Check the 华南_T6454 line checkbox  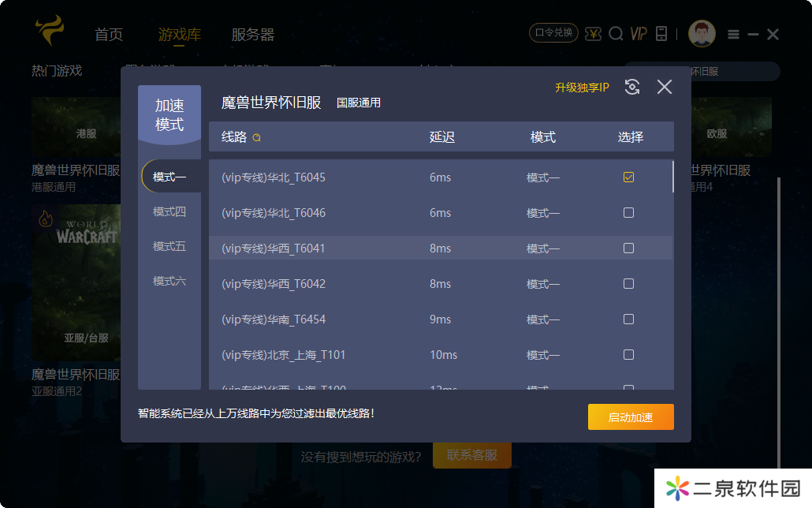pos(628,319)
